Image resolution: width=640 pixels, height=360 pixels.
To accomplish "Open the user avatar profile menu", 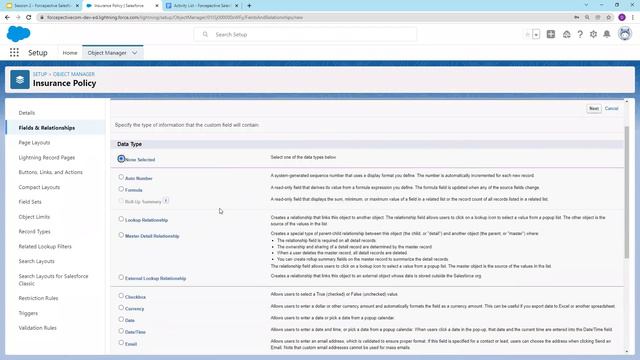I will (x=625, y=34).
